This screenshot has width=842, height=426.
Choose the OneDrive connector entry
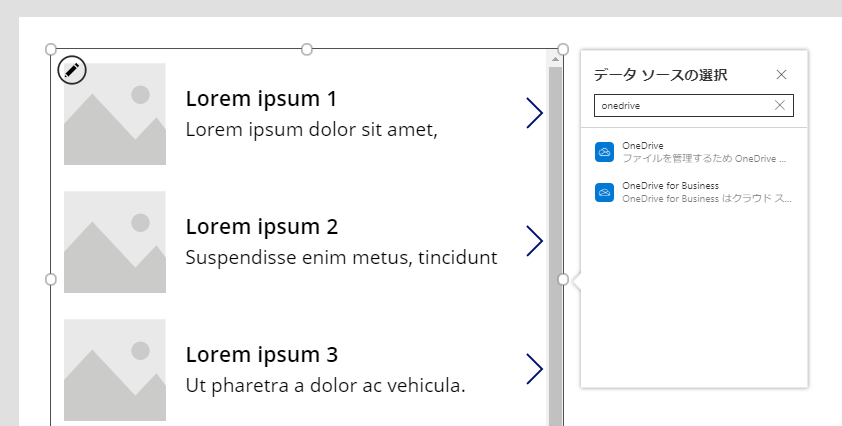click(694, 152)
